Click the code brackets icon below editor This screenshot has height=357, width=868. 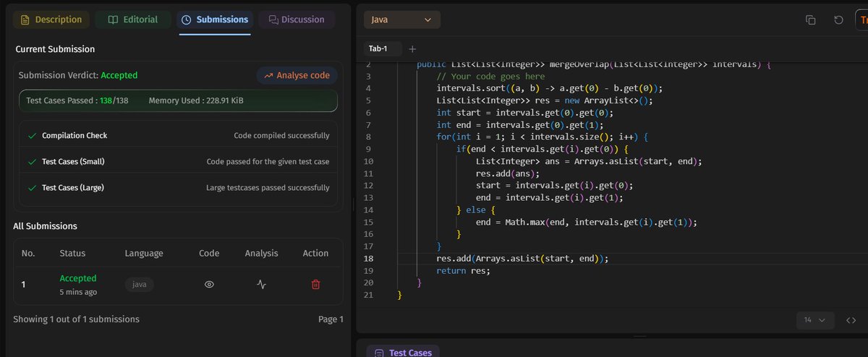pyautogui.click(x=851, y=320)
